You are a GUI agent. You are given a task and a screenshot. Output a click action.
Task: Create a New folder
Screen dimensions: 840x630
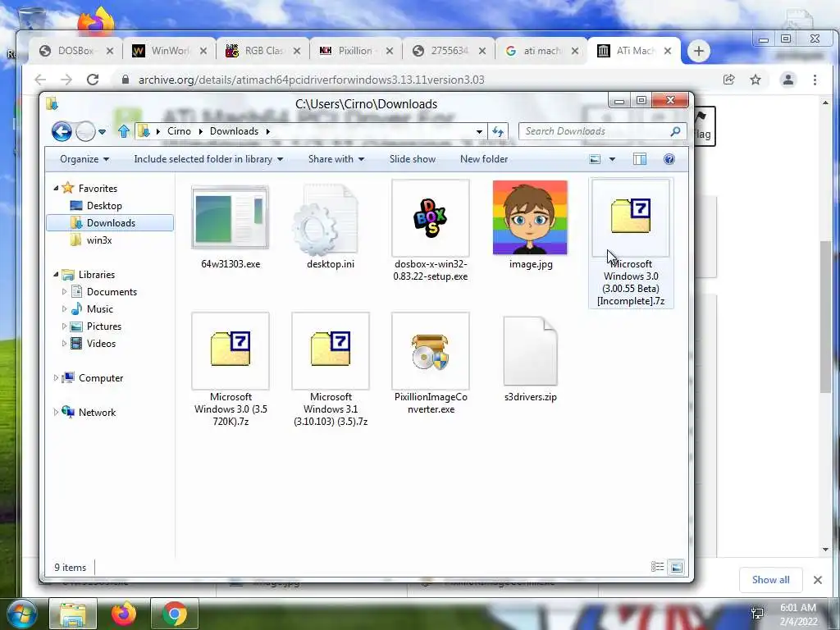(484, 159)
